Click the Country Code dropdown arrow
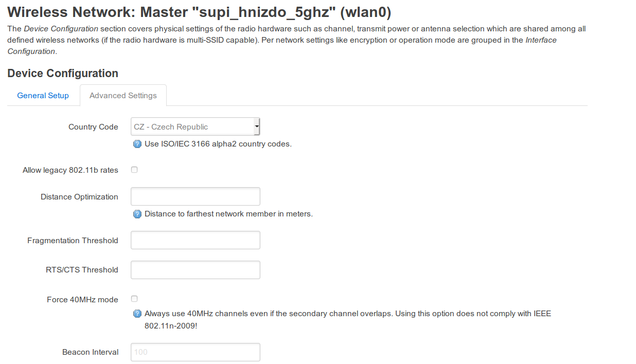Screen dimensions: 636x364 point(256,126)
